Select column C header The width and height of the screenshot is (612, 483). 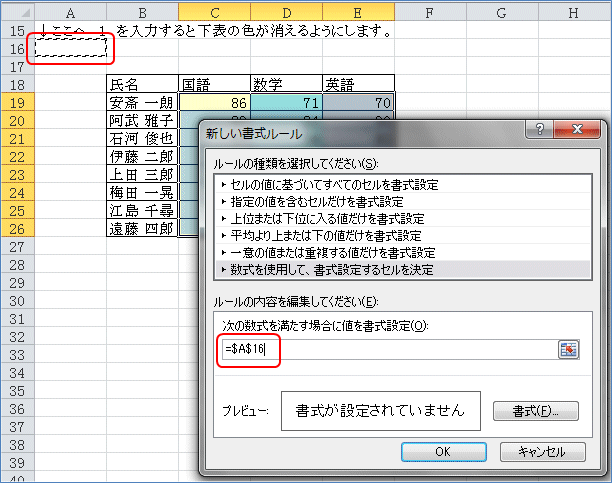214,12
